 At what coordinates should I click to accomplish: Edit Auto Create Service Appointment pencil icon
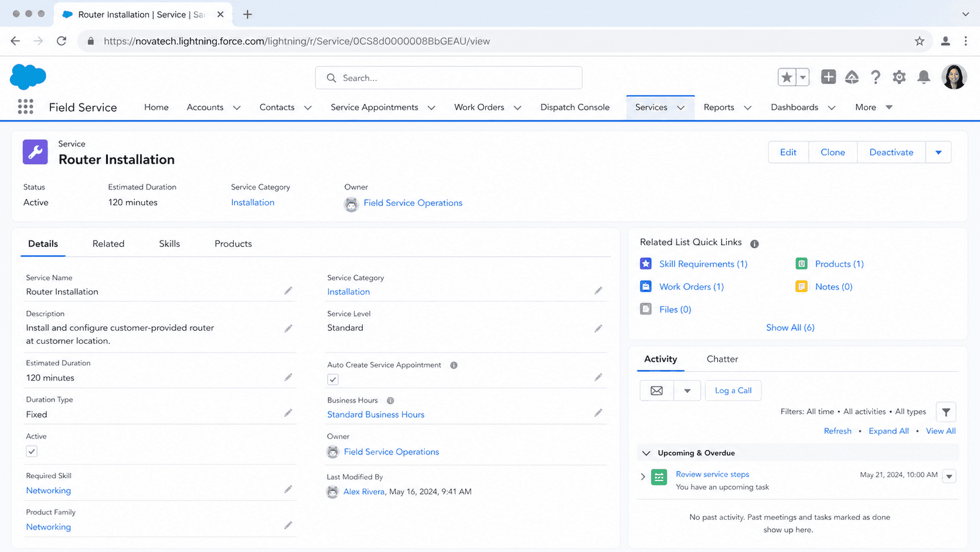click(598, 377)
